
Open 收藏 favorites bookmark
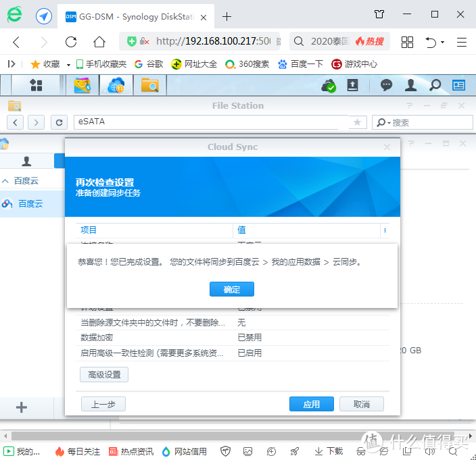[45, 64]
